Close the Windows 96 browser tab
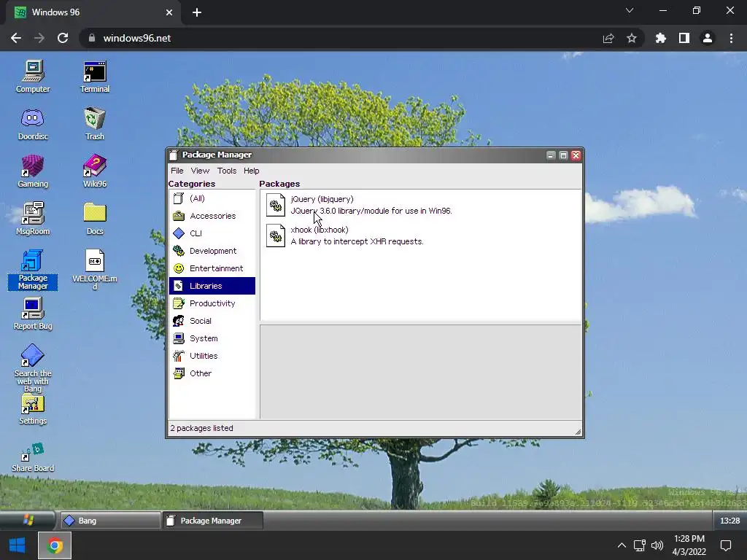 tap(169, 12)
